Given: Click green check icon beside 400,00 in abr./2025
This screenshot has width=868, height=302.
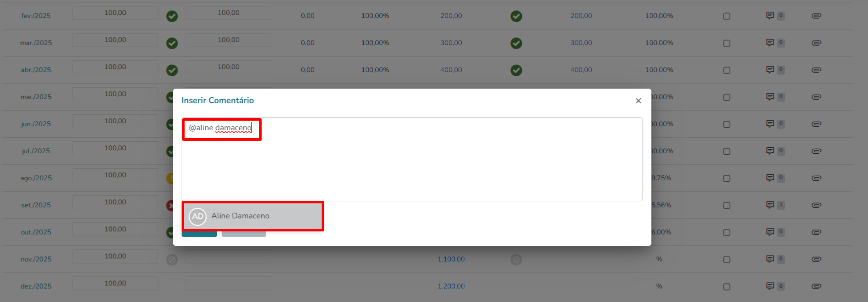Looking at the screenshot, I should [516, 70].
